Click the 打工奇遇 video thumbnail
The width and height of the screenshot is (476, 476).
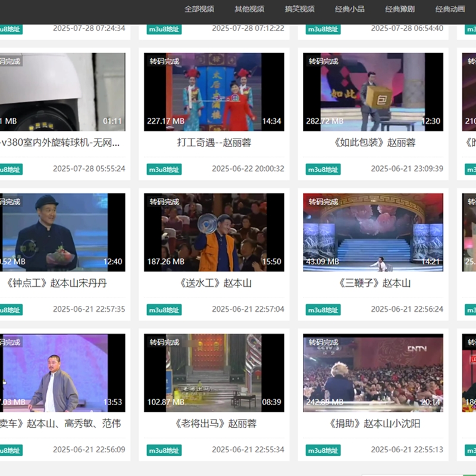point(214,92)
